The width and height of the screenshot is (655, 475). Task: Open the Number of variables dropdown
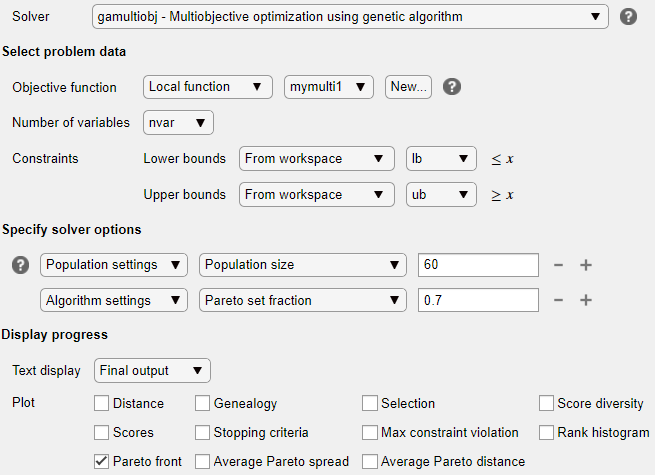pyautogui.click(x=179, y=123)
